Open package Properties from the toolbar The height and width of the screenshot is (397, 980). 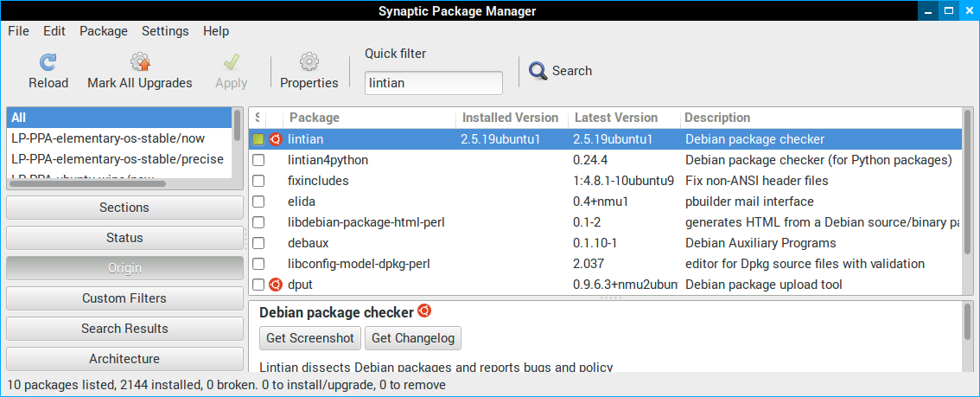(x=309, y=62)
